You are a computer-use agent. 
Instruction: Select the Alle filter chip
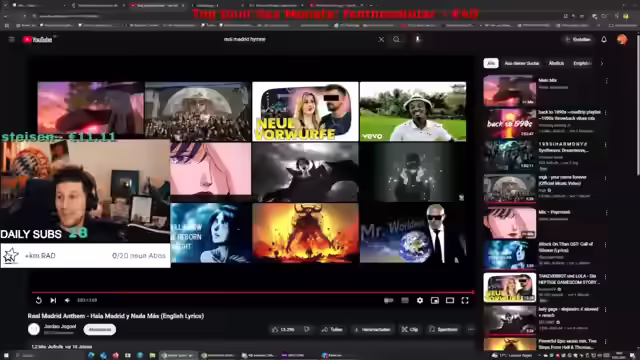(491, 63)
